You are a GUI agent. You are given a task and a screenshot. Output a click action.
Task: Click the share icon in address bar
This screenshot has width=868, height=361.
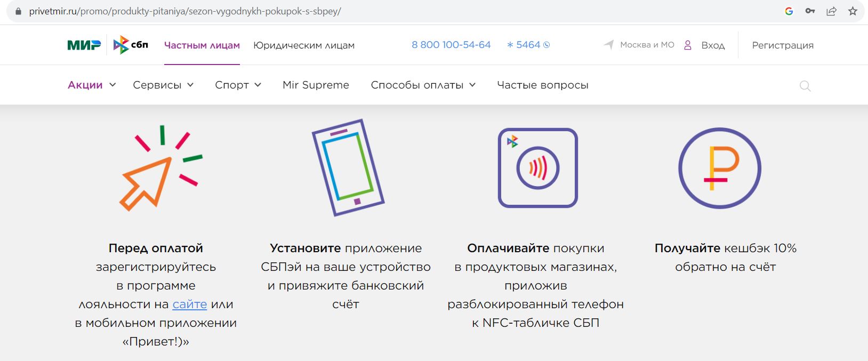click(x=831, y=11)
